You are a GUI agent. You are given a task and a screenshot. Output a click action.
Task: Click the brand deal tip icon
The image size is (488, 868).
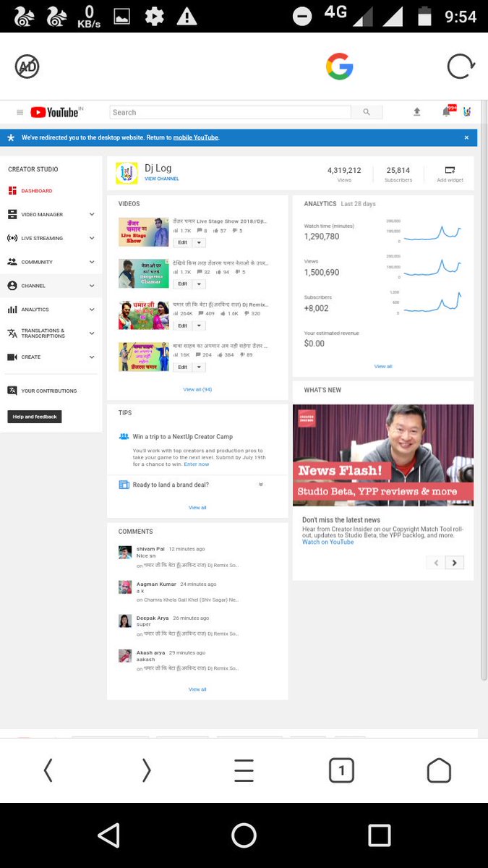point(124,485)
